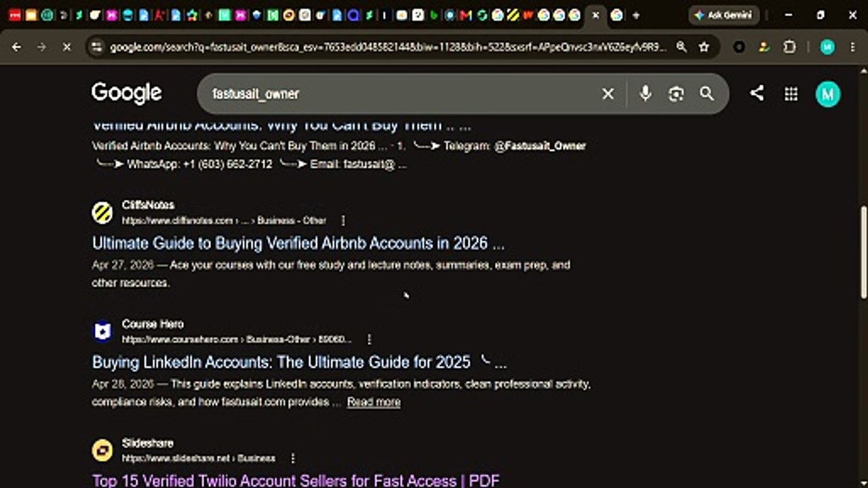The image size is (868, 488).
Task: Open the Google apps grid
Action: coord(791,94)
